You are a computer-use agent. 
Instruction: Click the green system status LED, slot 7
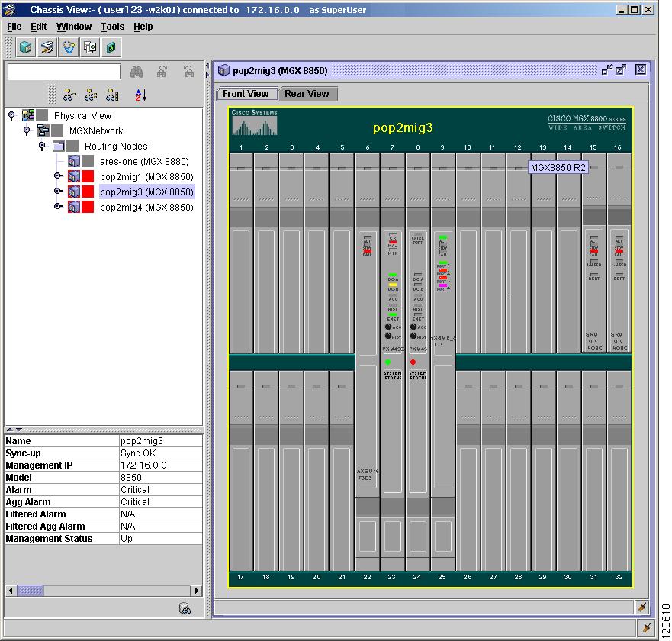pos(387,362)
